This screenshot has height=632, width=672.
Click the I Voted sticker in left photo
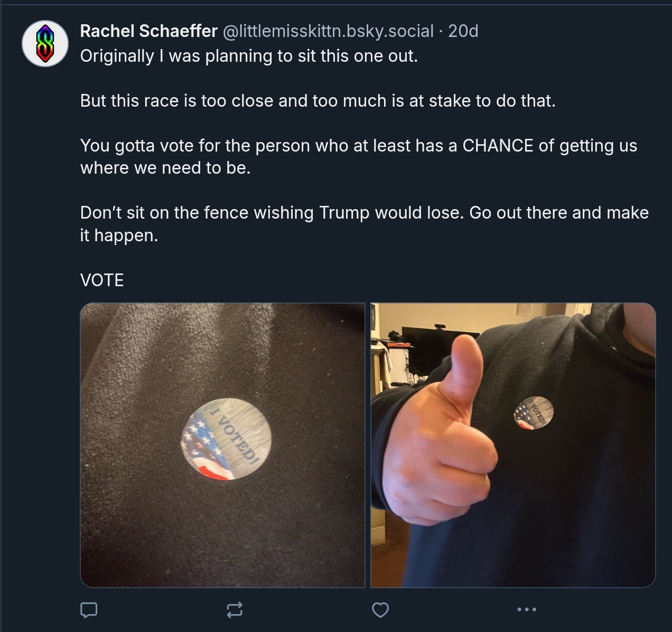(226, 439)
